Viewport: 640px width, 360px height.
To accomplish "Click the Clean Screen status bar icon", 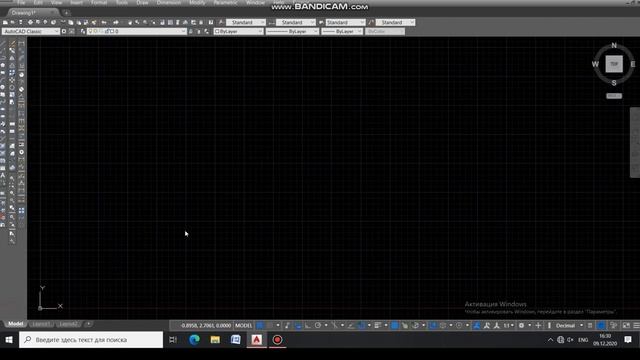I will pos(626,325).
